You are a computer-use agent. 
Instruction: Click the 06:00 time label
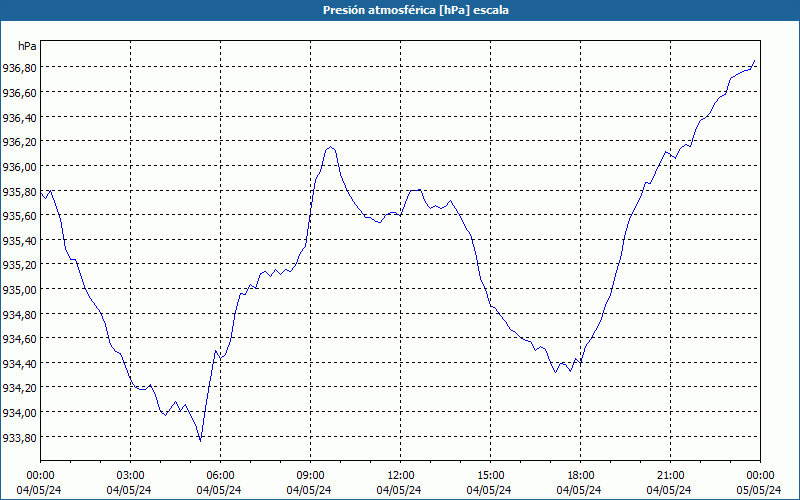220,476
